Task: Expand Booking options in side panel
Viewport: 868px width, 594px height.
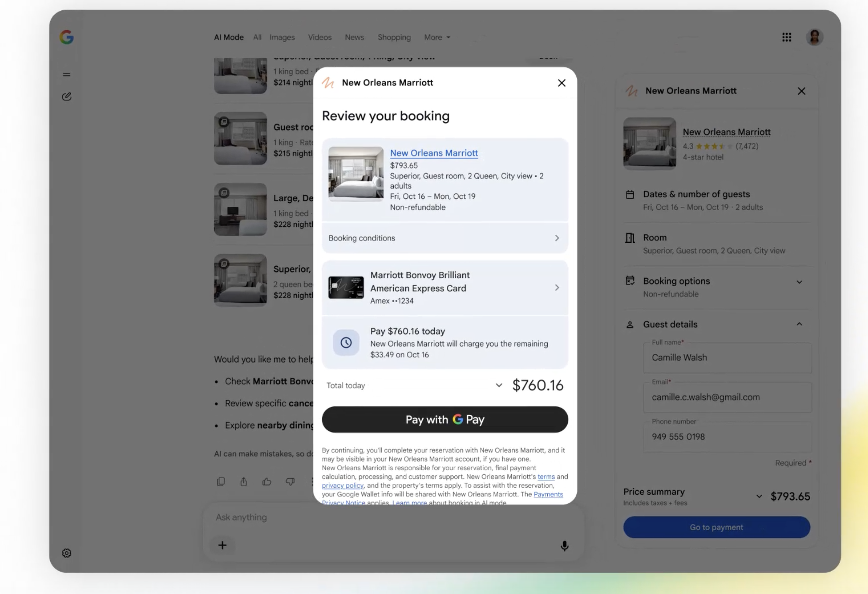Action: coord(799,282)
